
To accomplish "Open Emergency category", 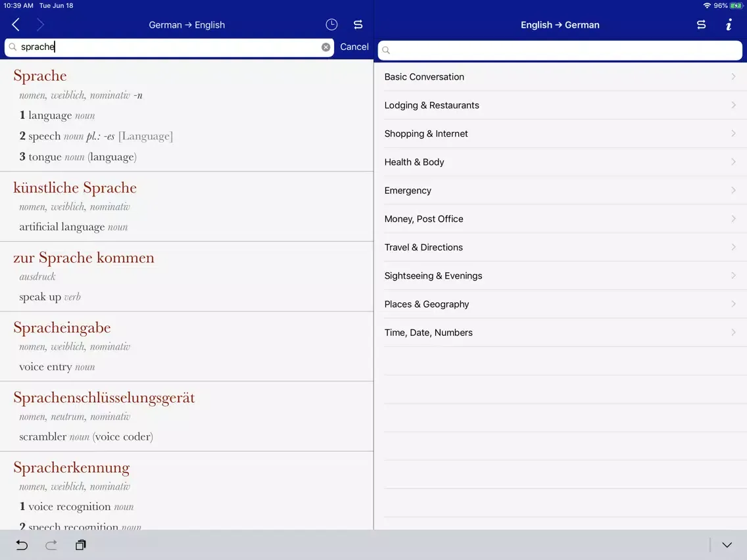I will [x=560, y=191].
